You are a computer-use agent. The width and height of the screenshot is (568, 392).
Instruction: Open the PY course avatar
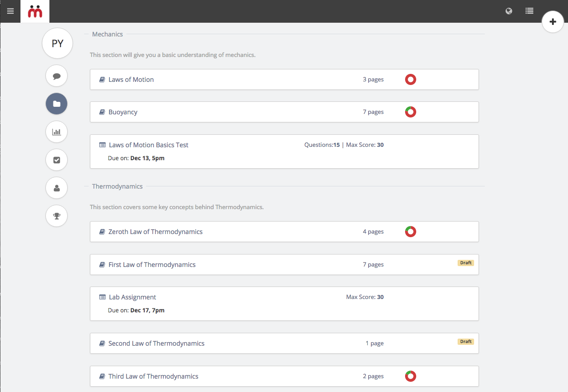(57, 43)
